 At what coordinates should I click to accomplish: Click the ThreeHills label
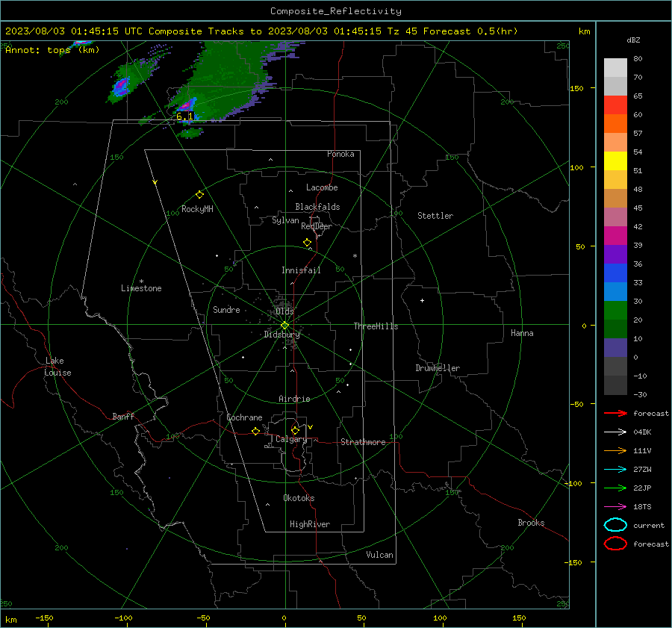click(x=376, y=326)
